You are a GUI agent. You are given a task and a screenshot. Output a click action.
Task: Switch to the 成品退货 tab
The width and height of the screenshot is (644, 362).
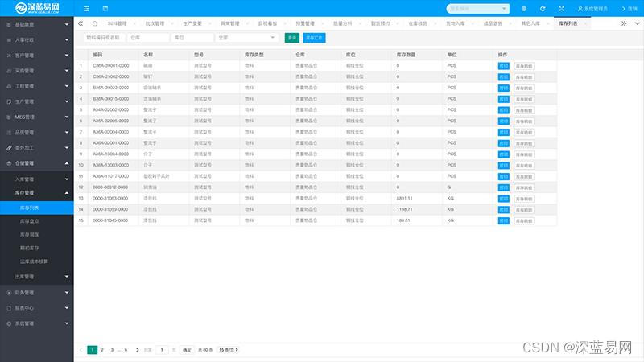[493, 23]
